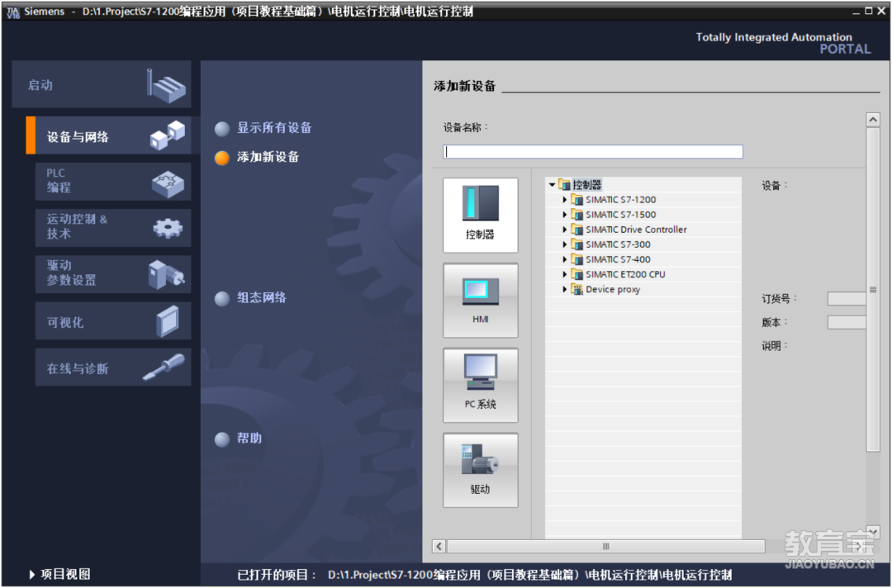Expand the SIMATIC S7-1200 tree node

565,200
